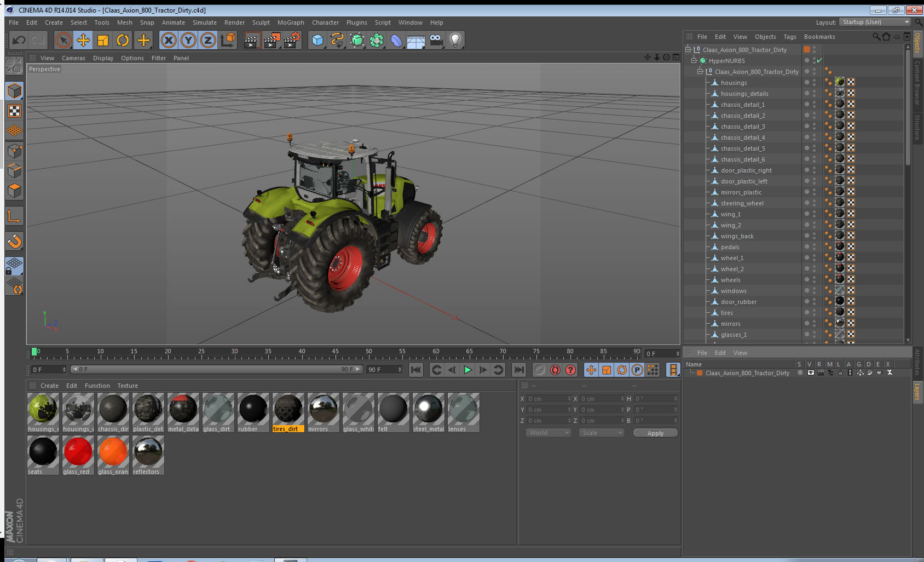The height and width of the screenshot is (562, 924).
Task: Select the wheel_1 object
Action: [x=732, y=258]
